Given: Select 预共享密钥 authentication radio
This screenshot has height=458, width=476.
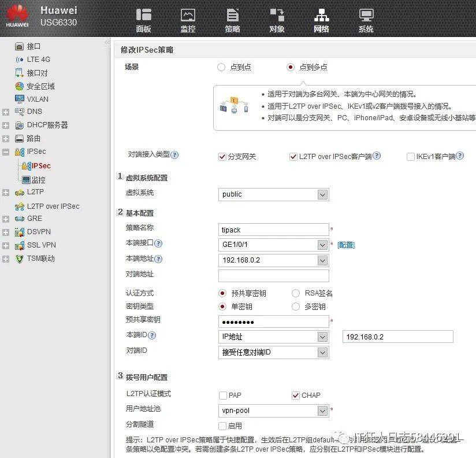Looking at the screenshot, I should tap(222, 293).
